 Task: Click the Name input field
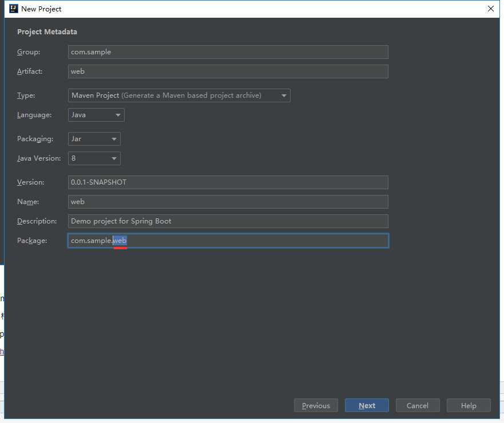click(x=228, y=202)
